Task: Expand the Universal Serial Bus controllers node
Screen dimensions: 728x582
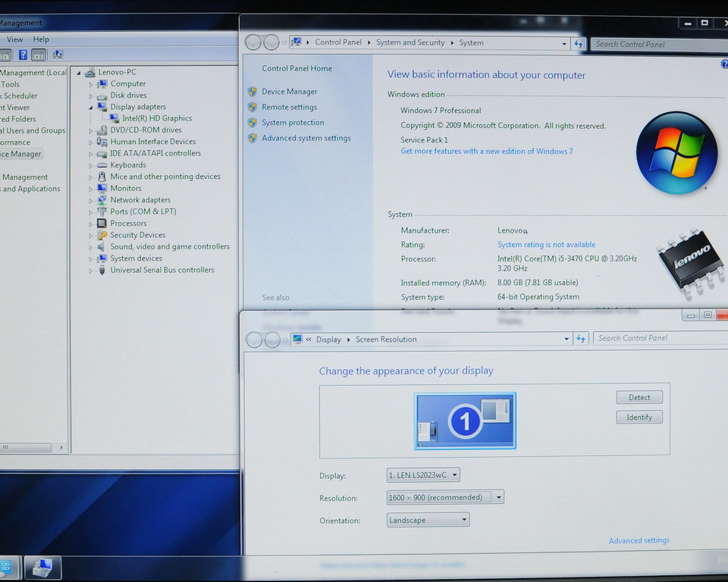Action: [x=91, y=271]
